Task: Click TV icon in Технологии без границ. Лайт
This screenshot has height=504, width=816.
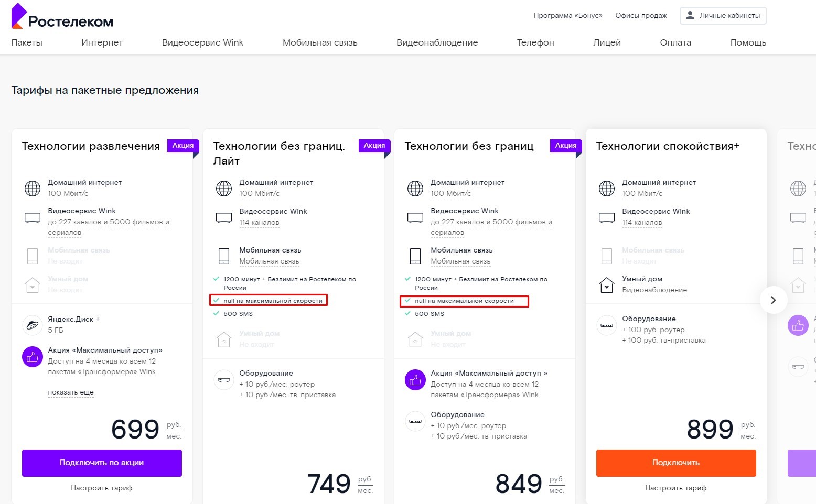Action: 224,217
